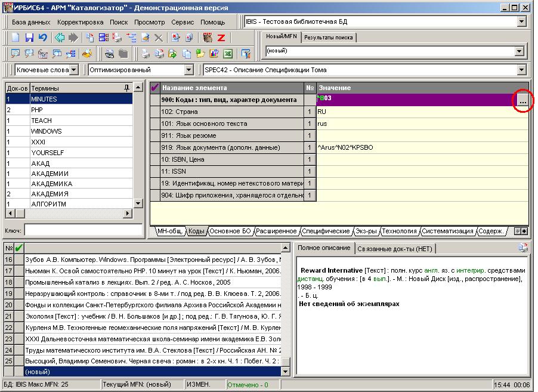Viewport: 538px width, 392px height.
Task: Toggle mark cell for record 16
Action: pos(18,260)
